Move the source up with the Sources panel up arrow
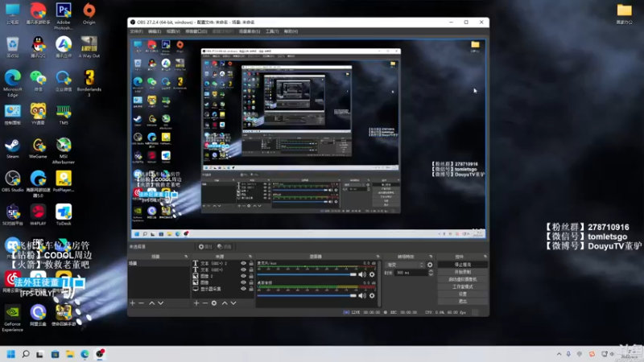Screen dimensions: 644x362 tap(225, 303)
